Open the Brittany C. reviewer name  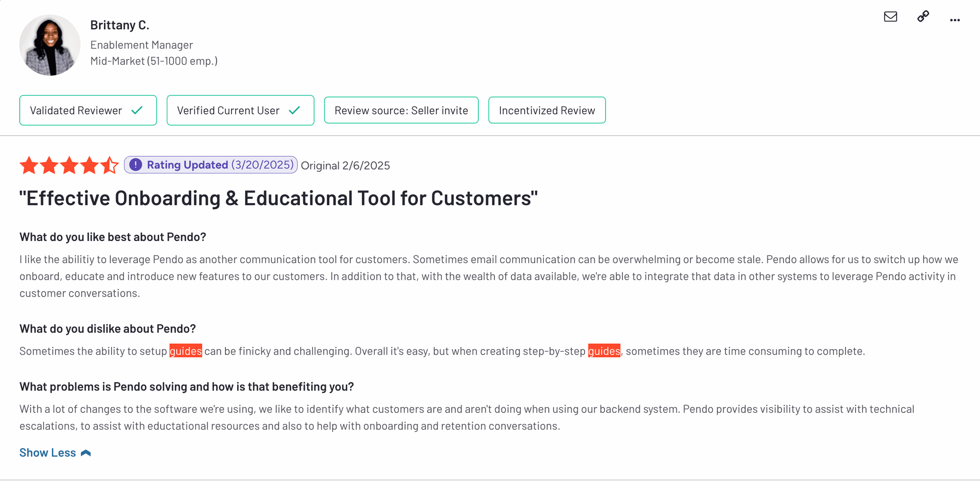(120, 25)
